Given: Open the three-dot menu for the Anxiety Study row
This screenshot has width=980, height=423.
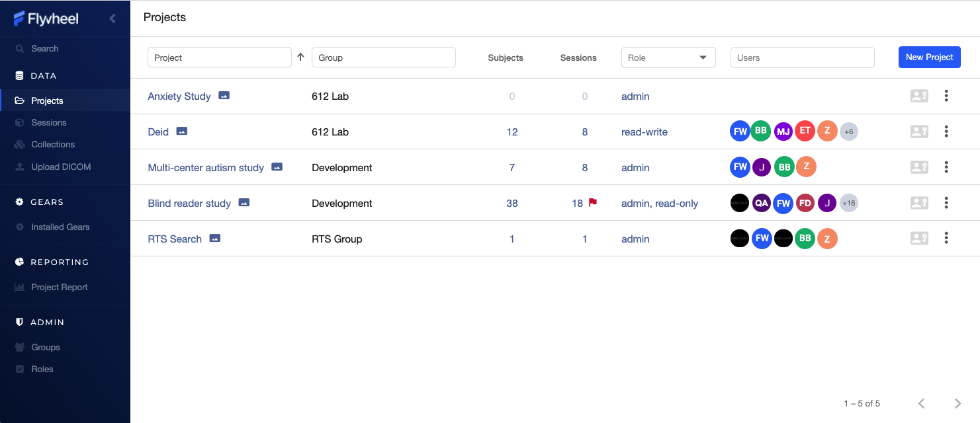Looking at the screenshot, I should click(x=946, y=96).
